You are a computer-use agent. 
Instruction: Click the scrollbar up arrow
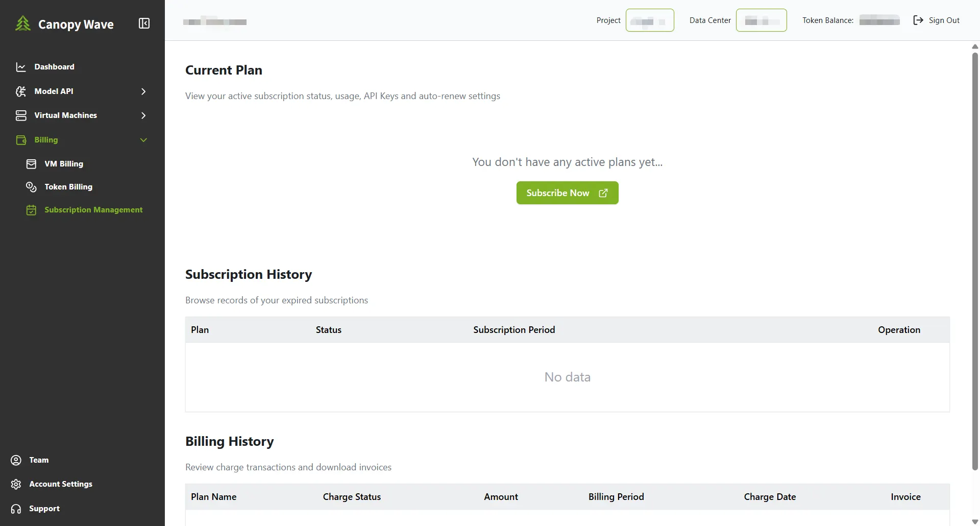tap(975, 46)
